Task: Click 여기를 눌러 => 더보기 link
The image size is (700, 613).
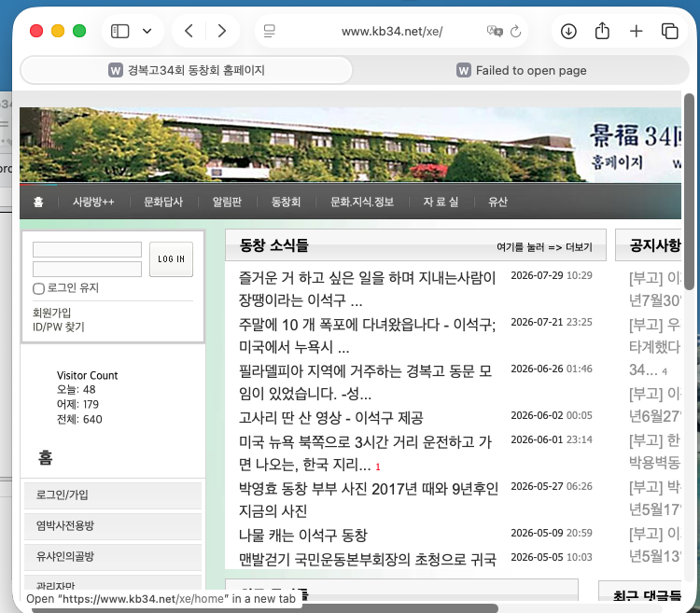Action: (544, 247)
